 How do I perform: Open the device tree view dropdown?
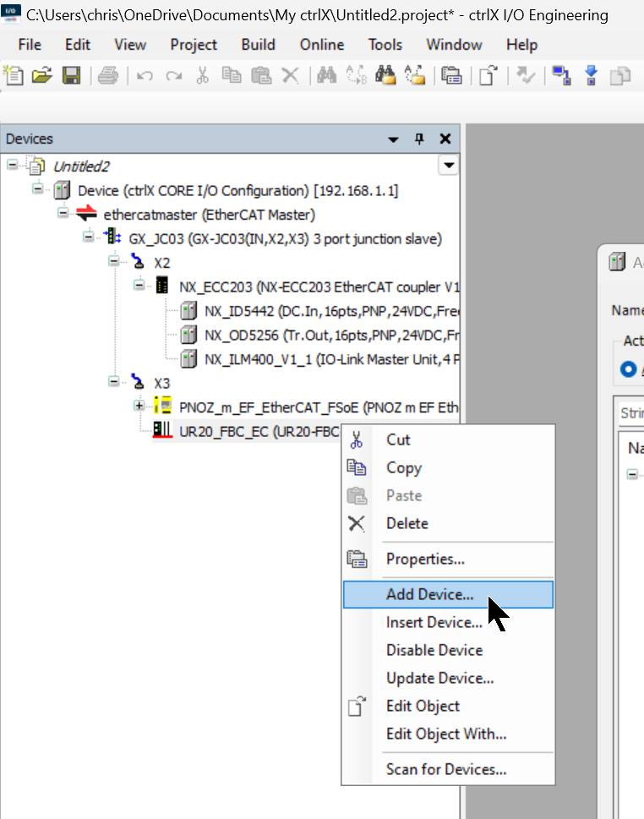[x=449, y=166]
